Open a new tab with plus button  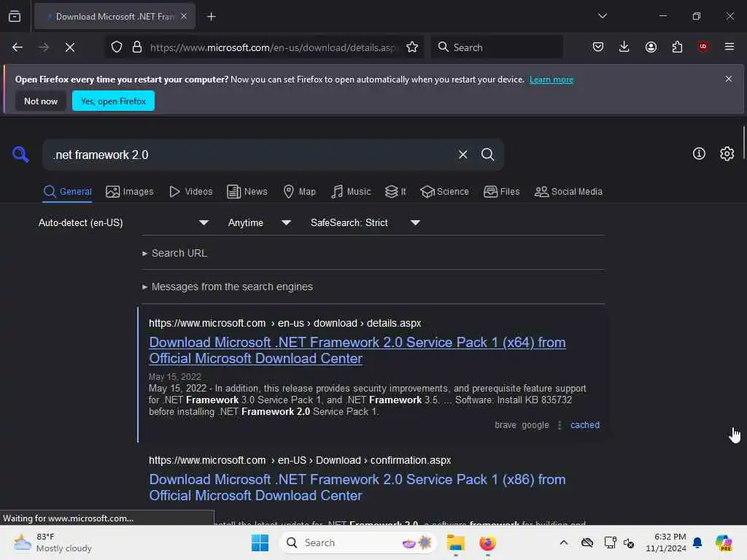(211, 17)
